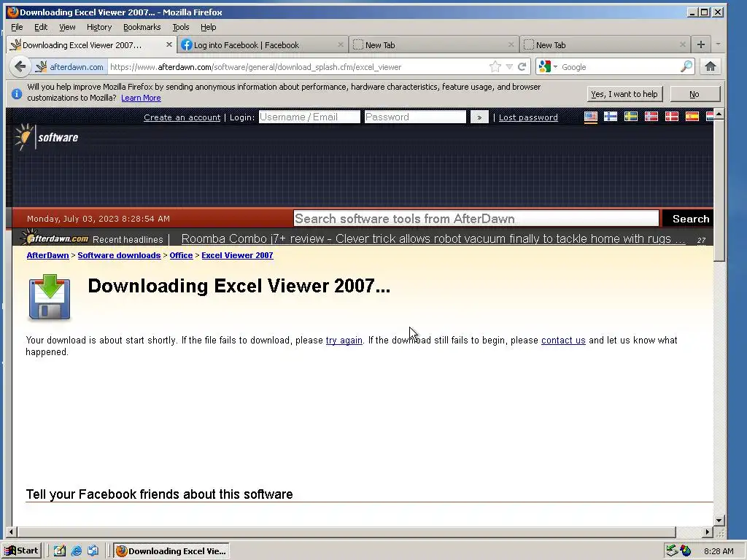Focus the Password field
747x560 pixels.
[415, 117]
